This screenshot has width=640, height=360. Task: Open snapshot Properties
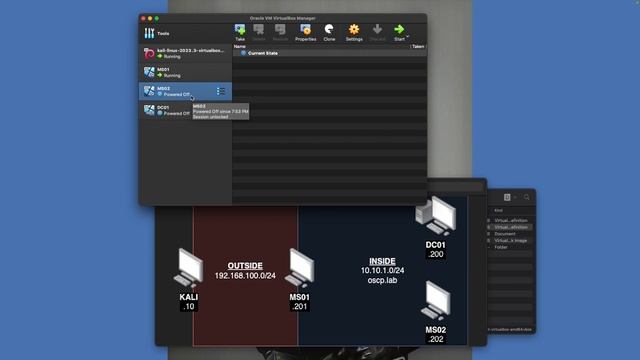305,33
